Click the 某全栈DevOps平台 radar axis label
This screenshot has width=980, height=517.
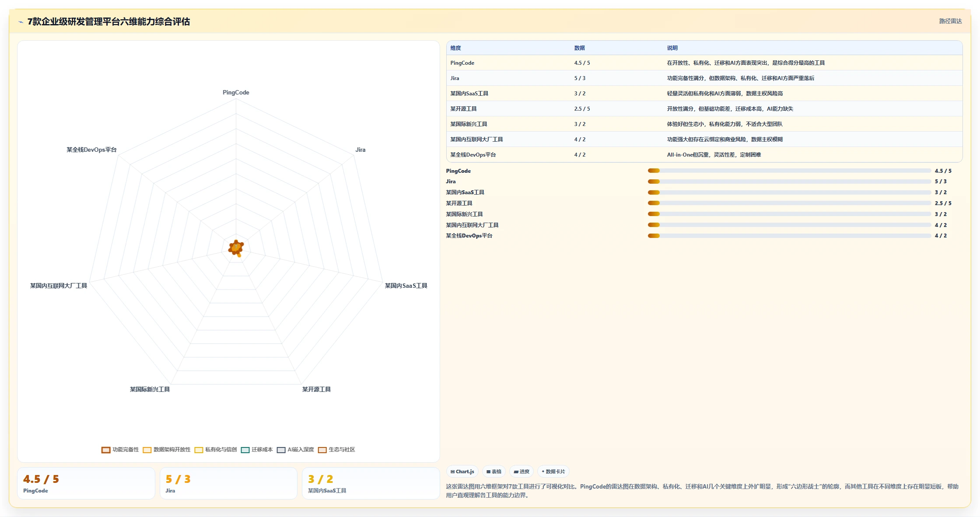pyautogui.click(x=91, y=150)
